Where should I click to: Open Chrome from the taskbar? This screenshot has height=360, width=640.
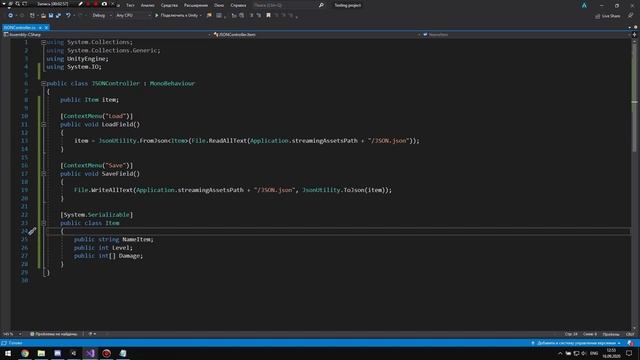(x=25, y=353)
